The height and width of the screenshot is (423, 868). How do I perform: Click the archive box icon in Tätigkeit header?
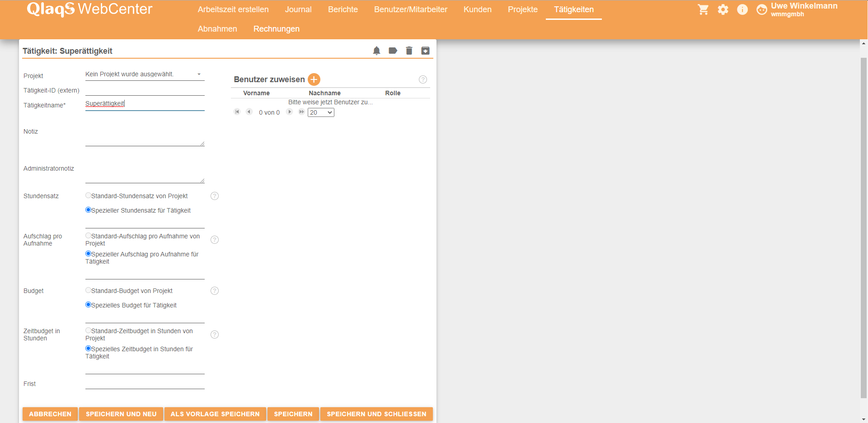point(425,51)
